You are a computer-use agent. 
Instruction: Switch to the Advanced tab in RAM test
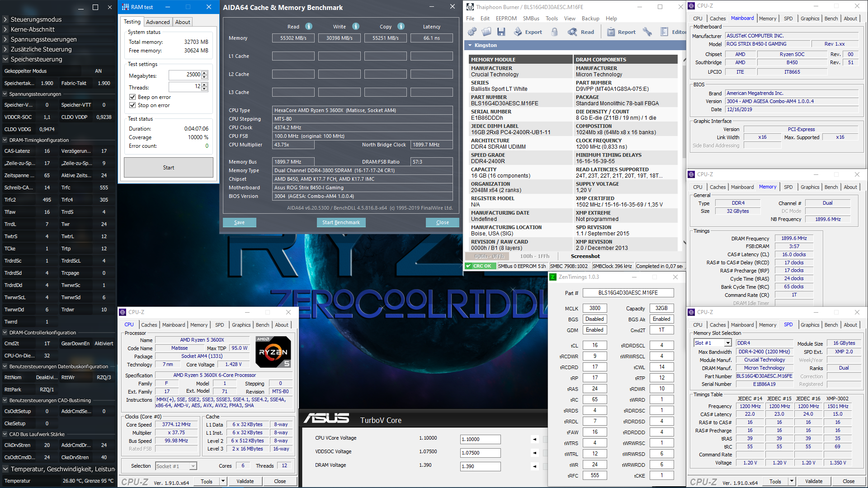tap(158, 22)
